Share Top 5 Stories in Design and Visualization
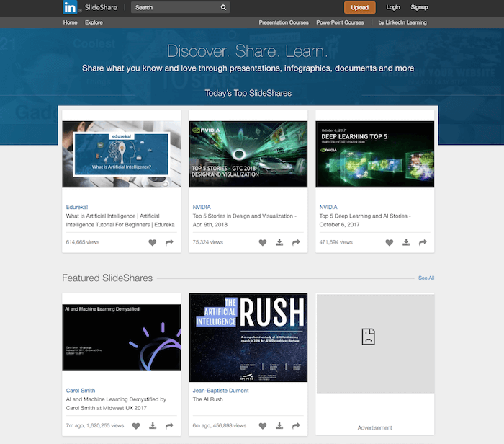The image size is (504, 444). 296,242
